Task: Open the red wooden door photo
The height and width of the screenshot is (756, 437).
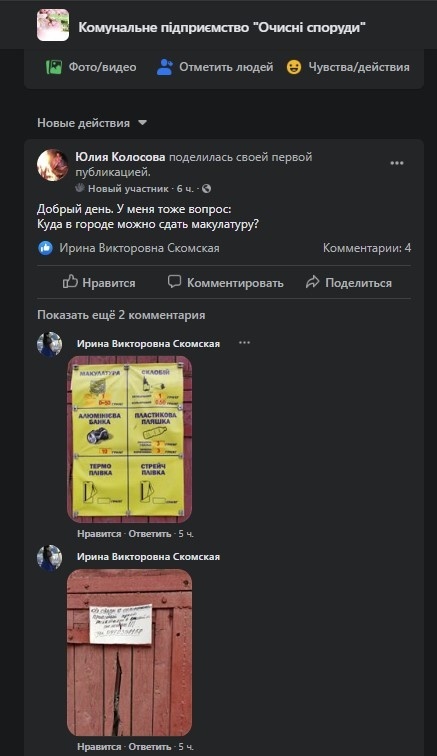Action: pyautogui.click(x=129, y=652)
